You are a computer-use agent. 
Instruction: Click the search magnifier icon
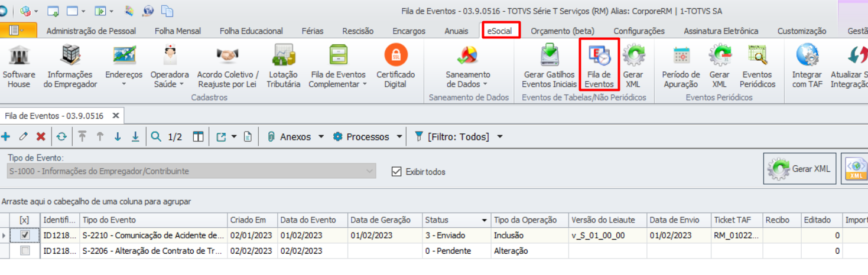[x=156, y=137]
